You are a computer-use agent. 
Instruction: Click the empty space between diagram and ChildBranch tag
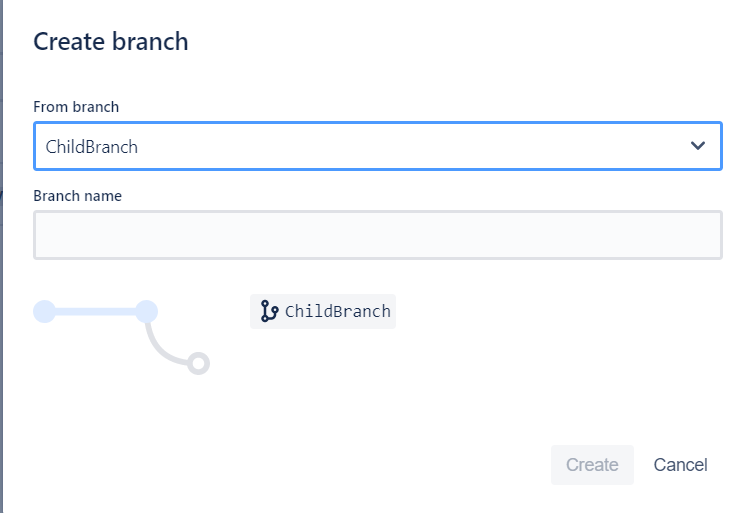[x=230, y=311]
